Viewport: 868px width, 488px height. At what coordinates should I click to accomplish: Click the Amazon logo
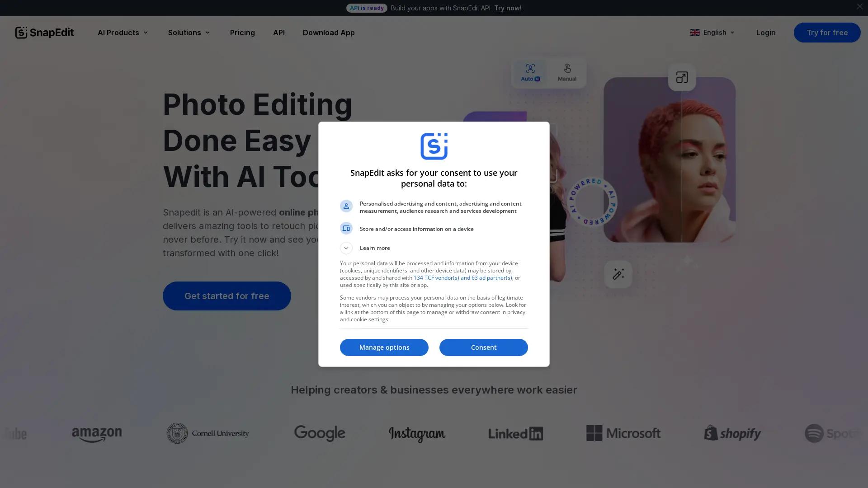pyautogui.click(x=96, y=433)
